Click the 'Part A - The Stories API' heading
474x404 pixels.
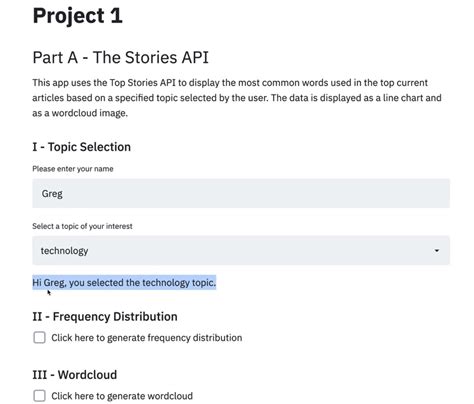[120, 57]
